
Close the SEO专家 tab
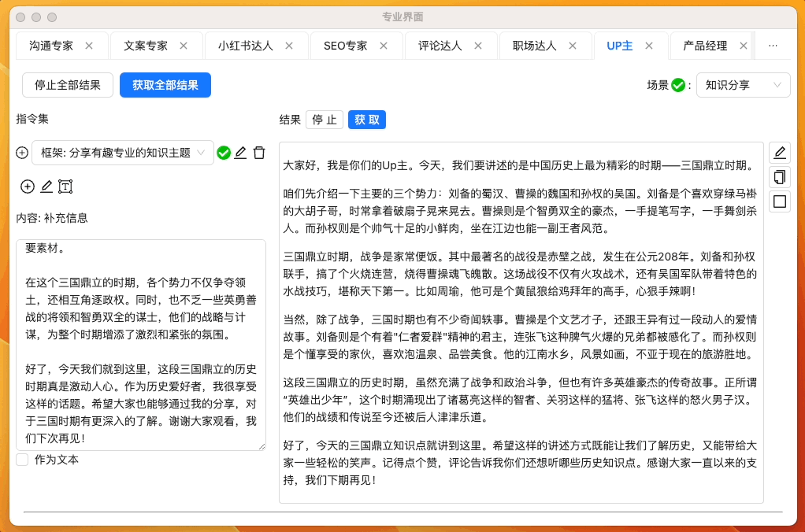point(384,46)
